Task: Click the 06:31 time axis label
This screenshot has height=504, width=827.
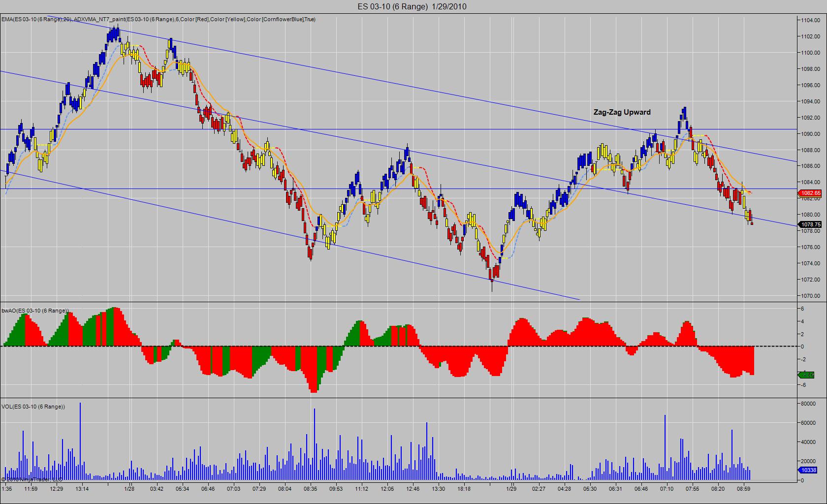Action: point(616,489)
